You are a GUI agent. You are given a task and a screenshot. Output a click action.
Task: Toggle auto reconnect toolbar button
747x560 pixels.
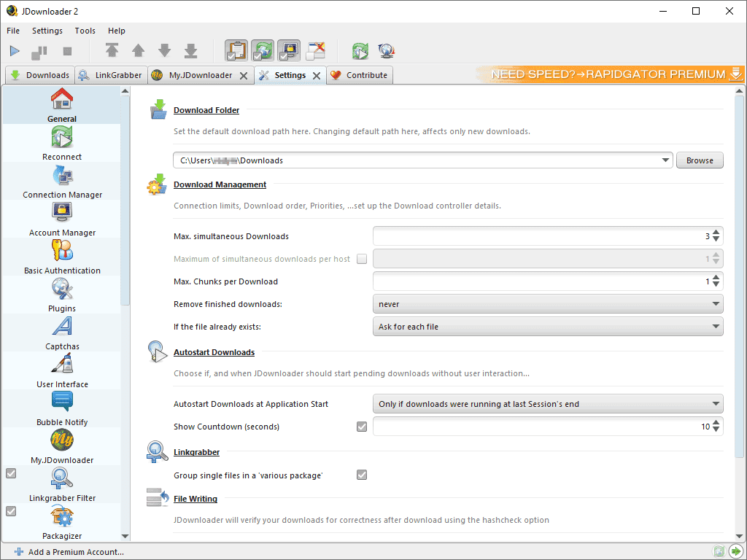[263, 51]
